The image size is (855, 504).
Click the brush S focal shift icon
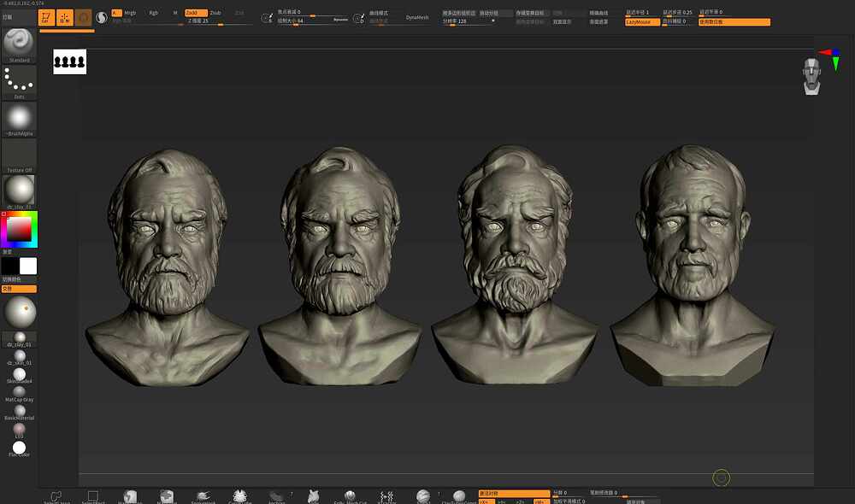click(267, 18)
